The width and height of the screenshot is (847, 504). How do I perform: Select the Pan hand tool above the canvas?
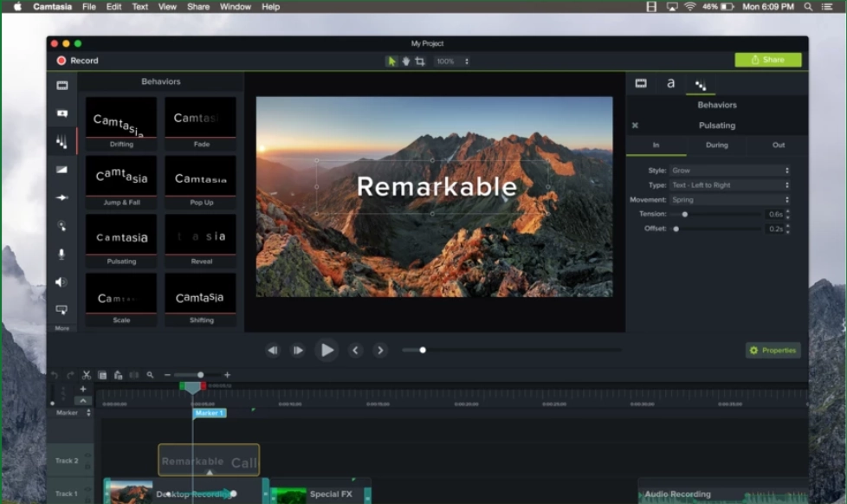click(x=406, y=61)
